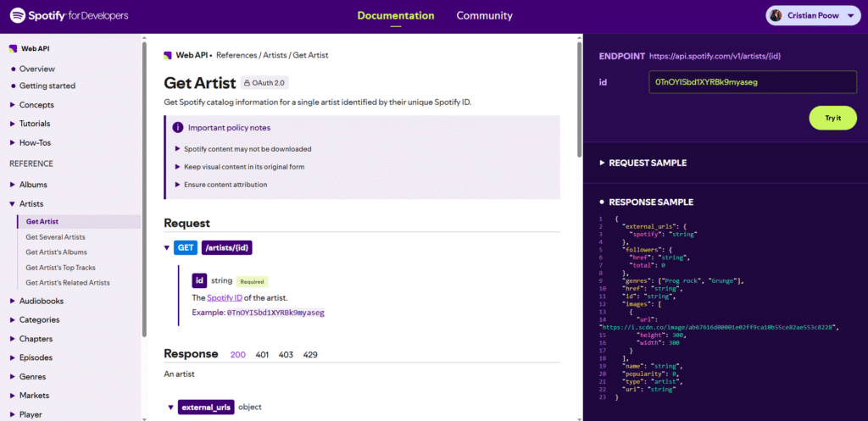Click the Web API icon in sidebar
The width and height of the screenshot is (868, 421).
click(14, 48)
